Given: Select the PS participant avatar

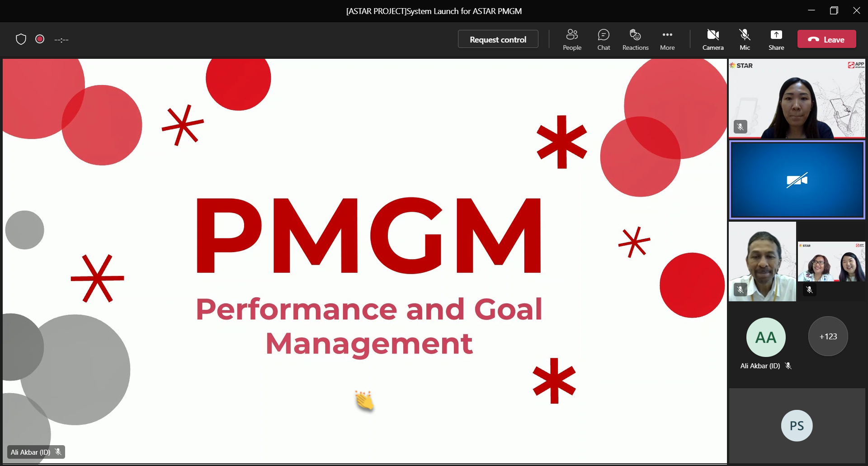Looking at the screenshot, I should point(797,426).
